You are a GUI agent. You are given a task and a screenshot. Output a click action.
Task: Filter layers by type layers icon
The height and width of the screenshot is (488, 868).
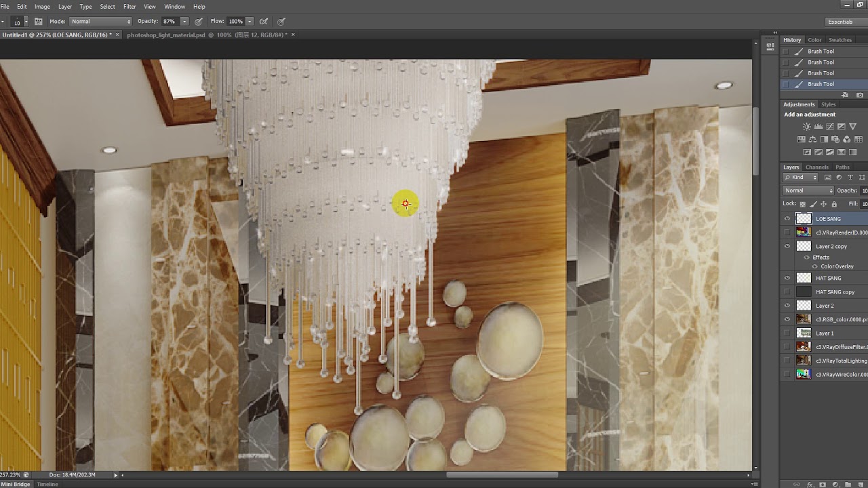point(850,178)
